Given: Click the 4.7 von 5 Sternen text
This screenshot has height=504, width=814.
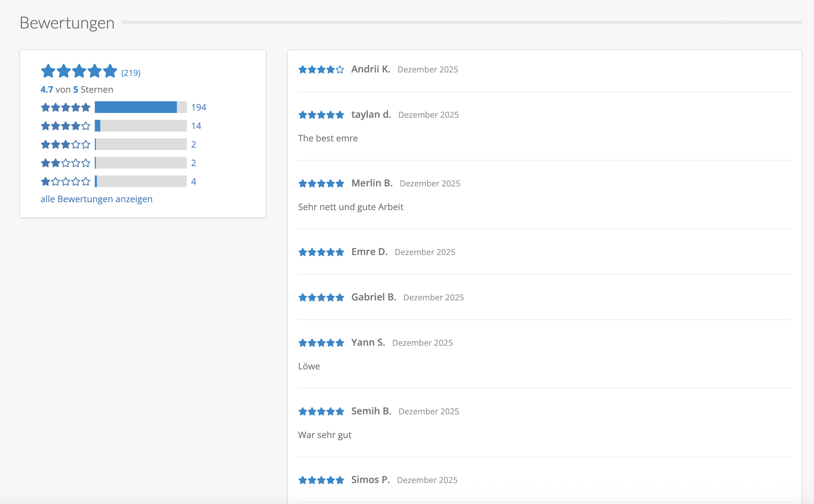Looking at the screenshot, I should coord(77,90).
